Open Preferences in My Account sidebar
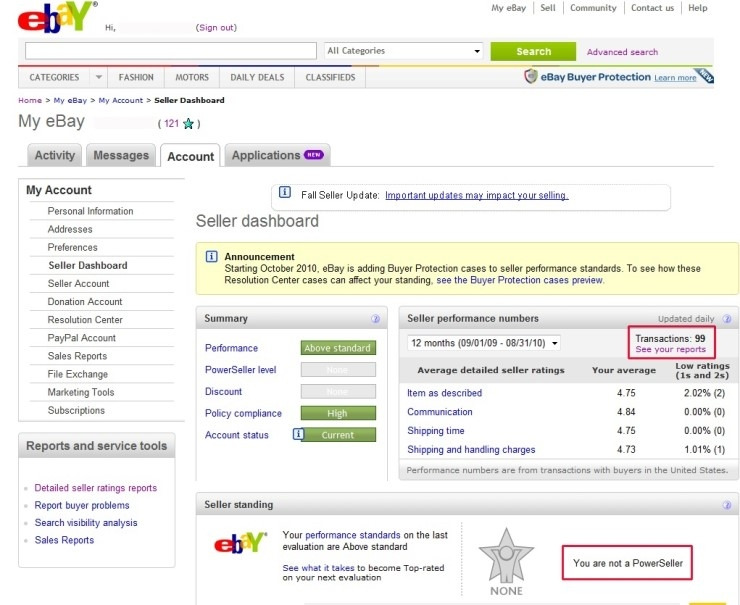 click(x=72, y=247)
